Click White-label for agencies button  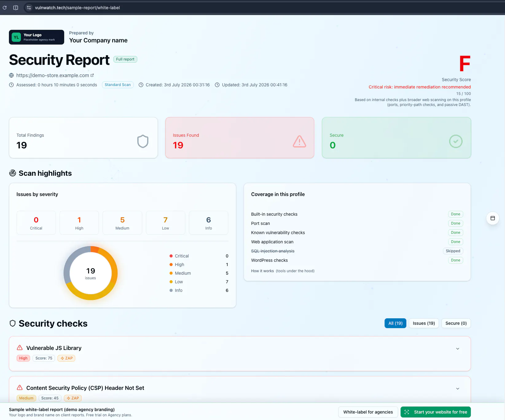coord(368,412)
